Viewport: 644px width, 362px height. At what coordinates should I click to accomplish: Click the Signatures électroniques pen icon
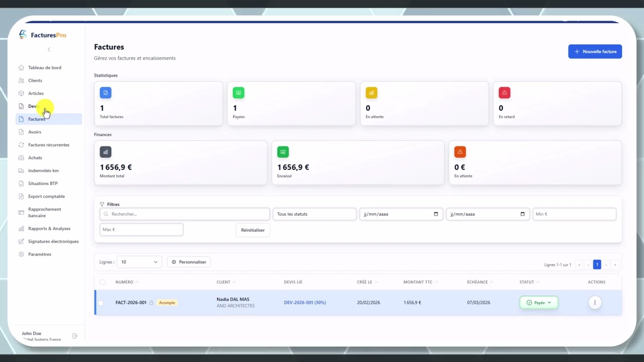point(21,241)
